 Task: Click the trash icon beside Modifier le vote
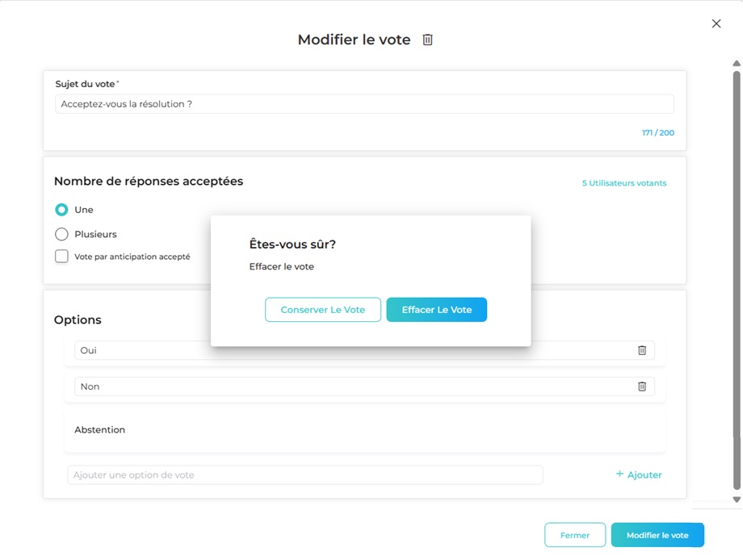pos(428,40)
